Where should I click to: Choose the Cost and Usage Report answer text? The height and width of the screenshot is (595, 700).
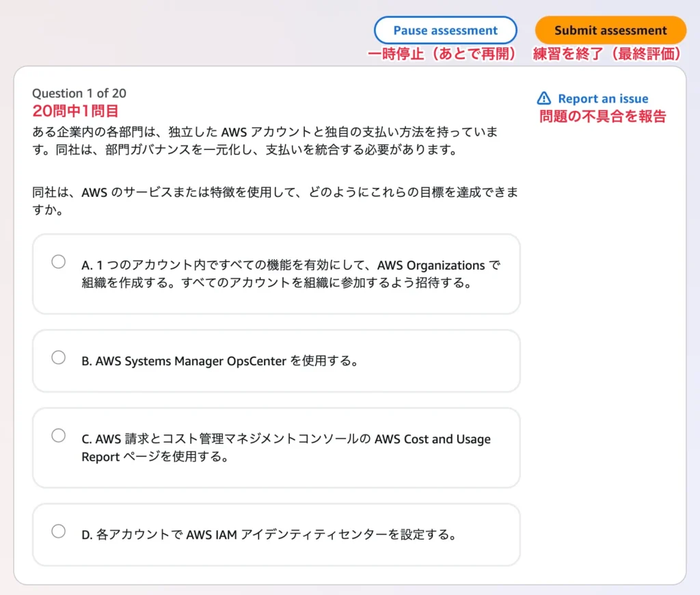[286, 447]
